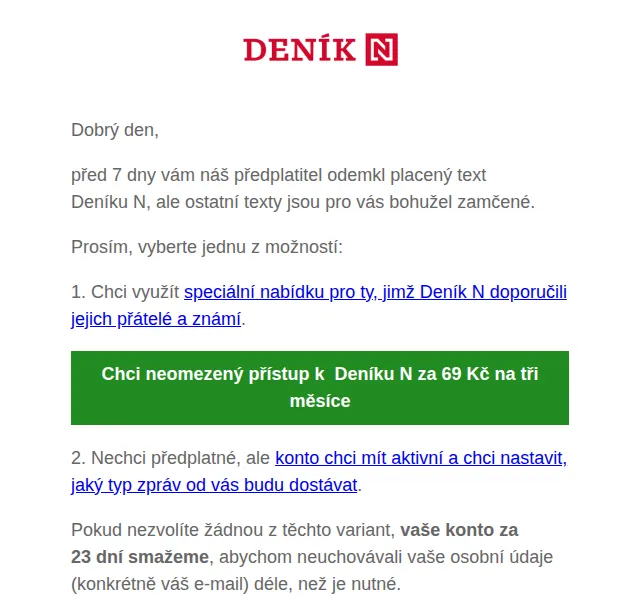Click the red DENÍK wordmark text

tap(300, 49)
